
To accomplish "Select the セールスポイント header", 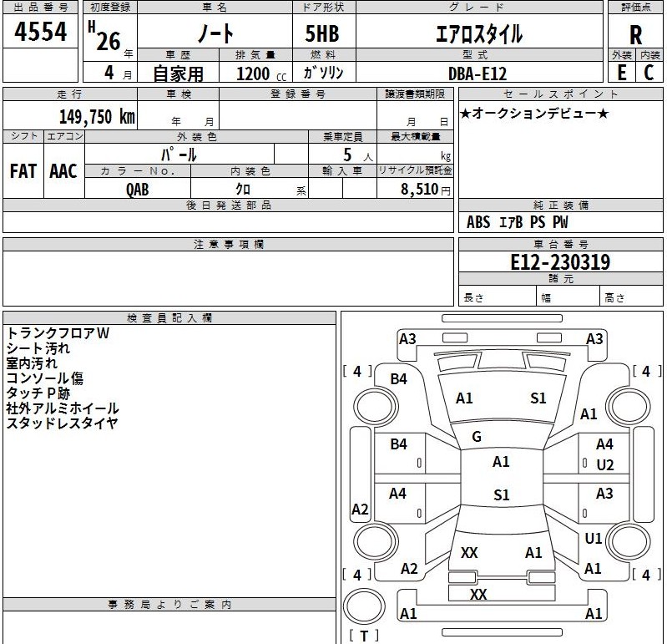I will point(561,94).
